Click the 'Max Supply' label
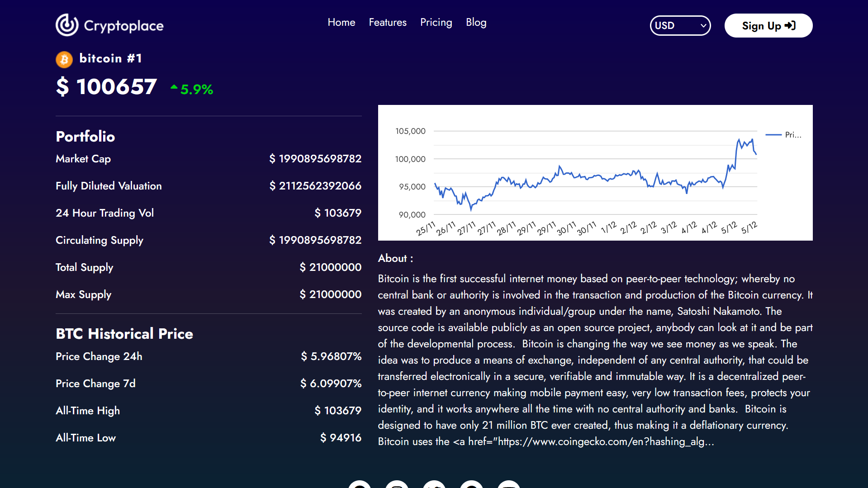This screenshot has height=488, width=868. coord(84,294)
